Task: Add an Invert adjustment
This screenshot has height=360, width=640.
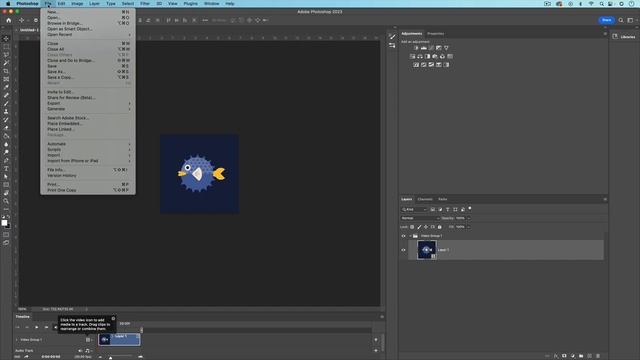Action: tap(416, 64)
